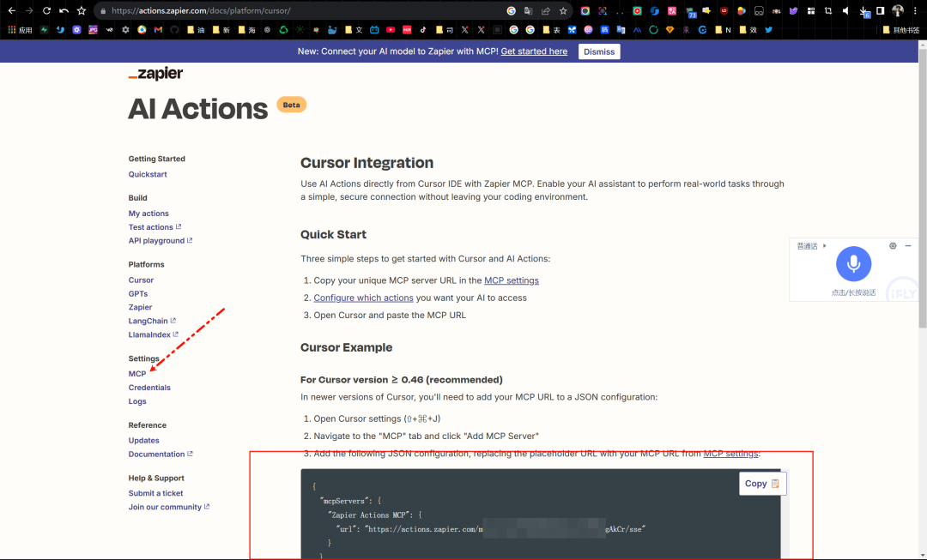The width and height of the screenshot is (927, 560).
Task: Click the speaker mute extension icon
Action: point(845,10)
